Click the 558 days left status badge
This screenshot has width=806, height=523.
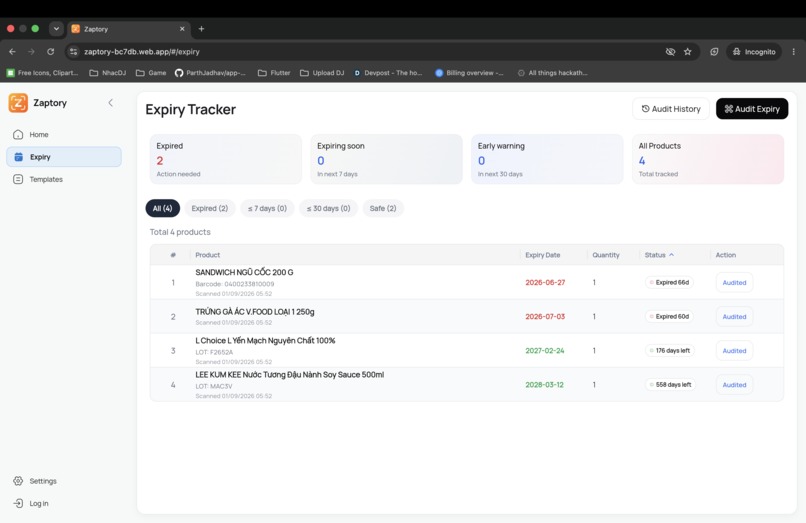(x=671, y=384)
